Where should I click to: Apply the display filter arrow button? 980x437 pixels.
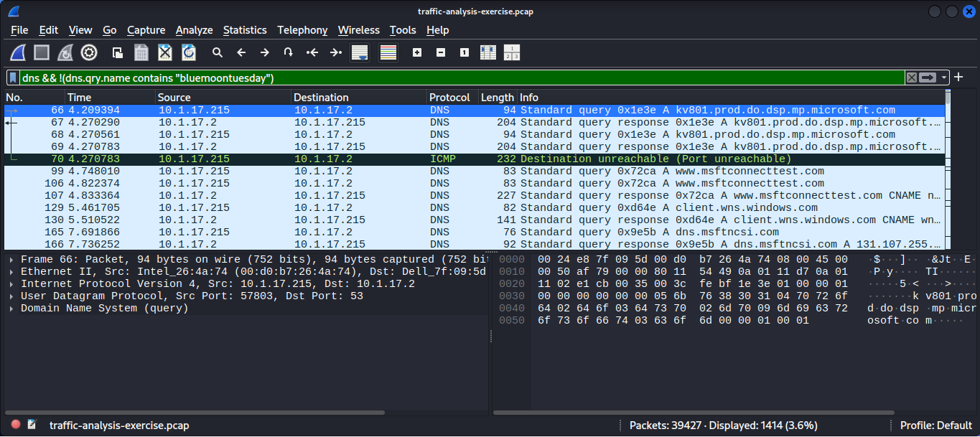[928, 77]
